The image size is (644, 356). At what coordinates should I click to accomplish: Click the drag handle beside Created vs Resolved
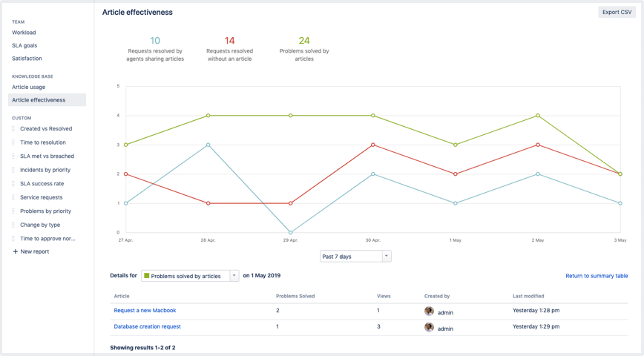(x=13, y=129)
